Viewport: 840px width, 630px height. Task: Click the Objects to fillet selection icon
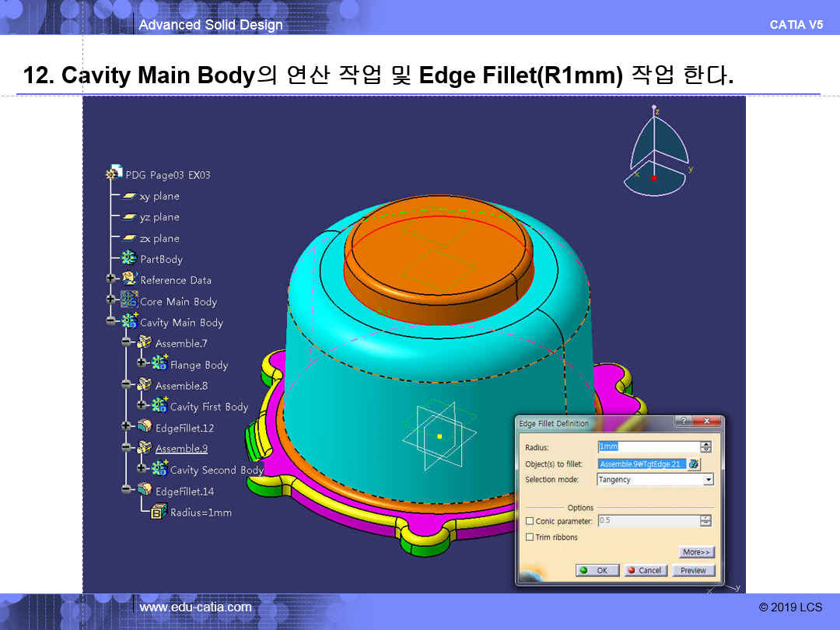pos(695,464)
